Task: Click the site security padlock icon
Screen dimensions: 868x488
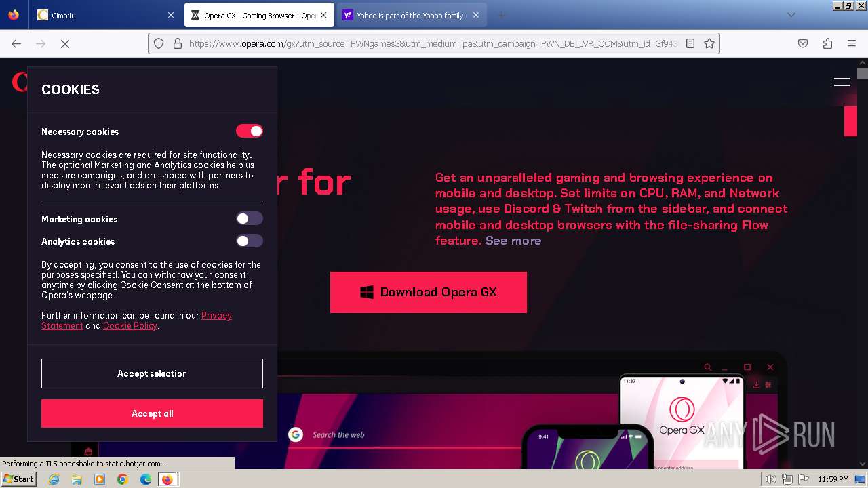Action: click(178, 43)
